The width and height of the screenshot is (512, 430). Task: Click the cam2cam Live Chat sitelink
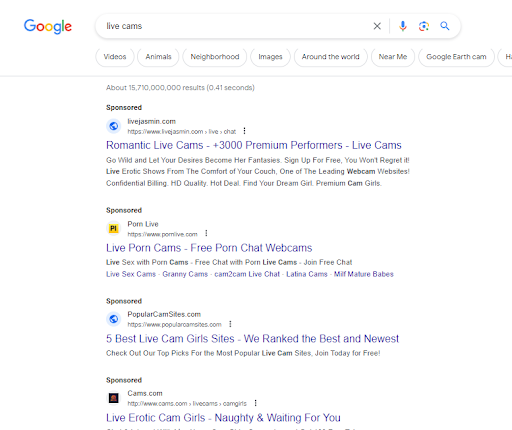[247, 274]
